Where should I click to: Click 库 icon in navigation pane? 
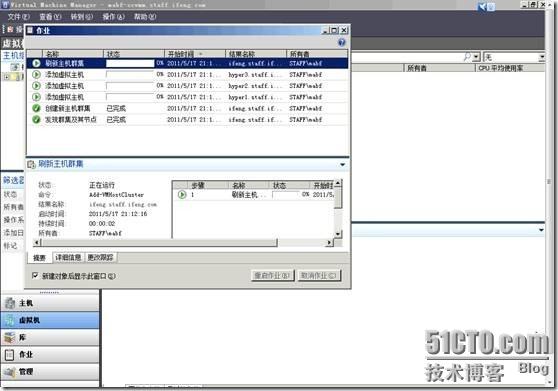point(10,337)
